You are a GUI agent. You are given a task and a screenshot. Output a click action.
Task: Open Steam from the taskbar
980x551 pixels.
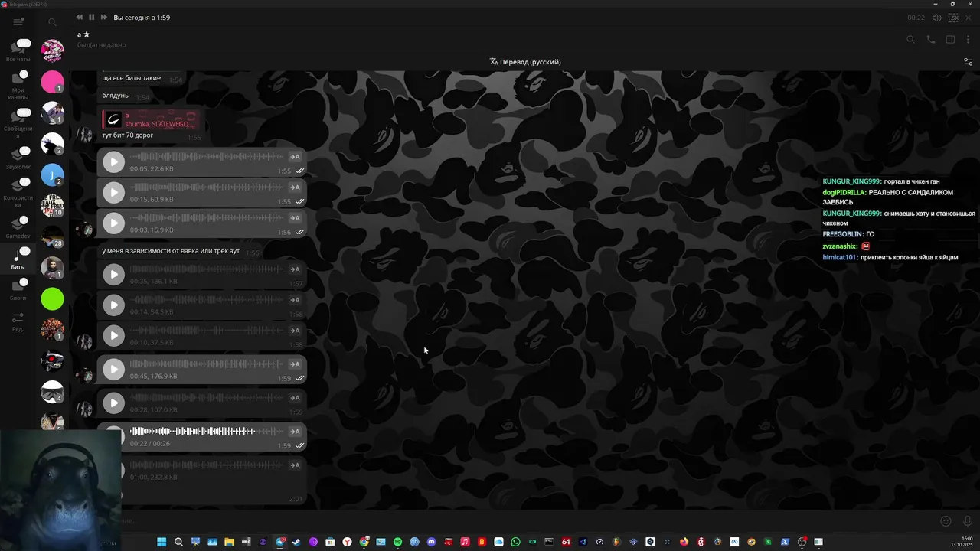[x=296, y=542]
